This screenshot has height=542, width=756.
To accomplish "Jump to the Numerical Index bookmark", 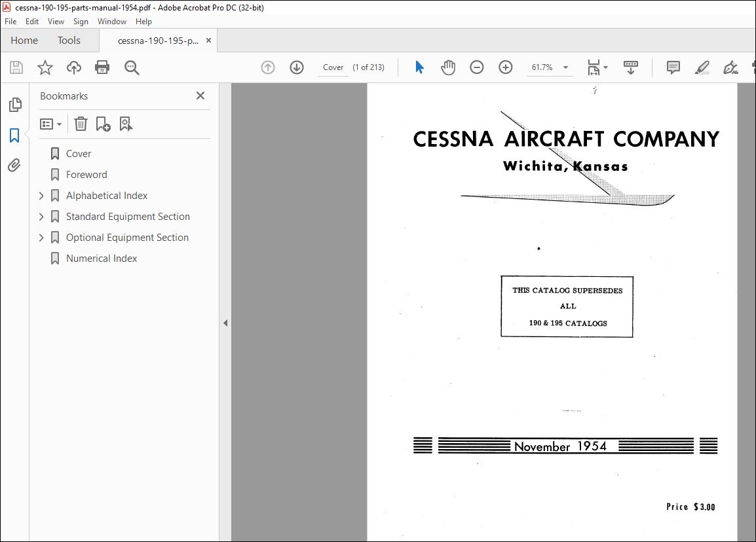I will pyautogui.click(x=102, y=259).
